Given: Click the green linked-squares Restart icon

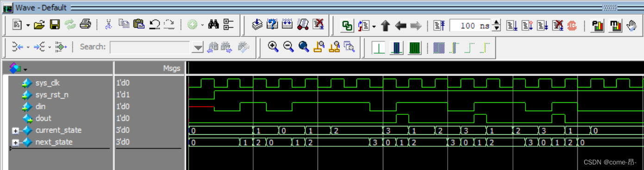Looking at the screenshot, I should point(347,25).
